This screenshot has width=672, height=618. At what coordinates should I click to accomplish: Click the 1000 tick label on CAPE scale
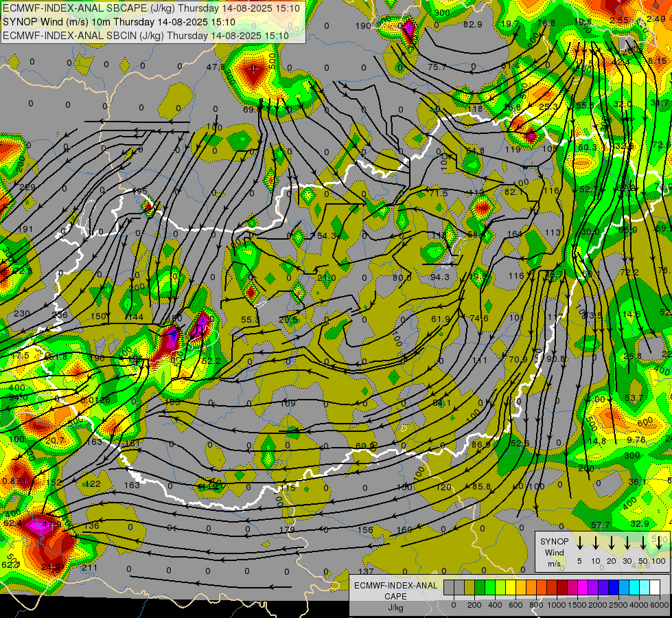(556, 605)
